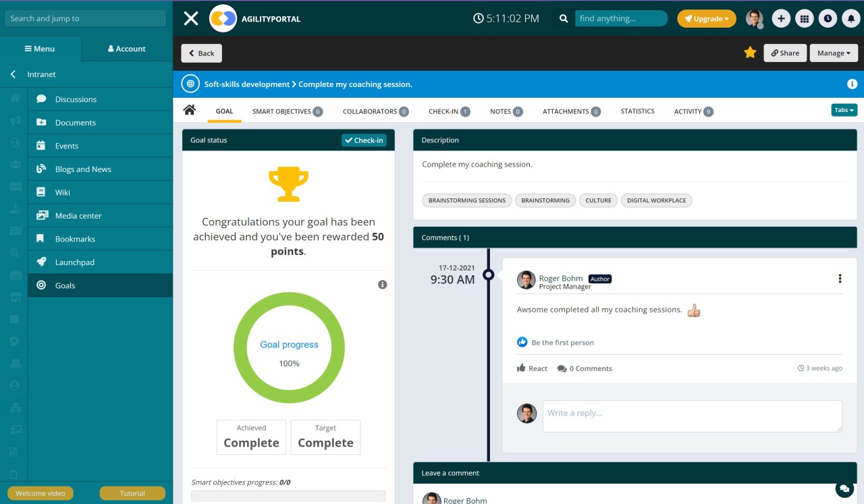Open recent items via the clock icon

pyautogui.click(x=828, y=18)
